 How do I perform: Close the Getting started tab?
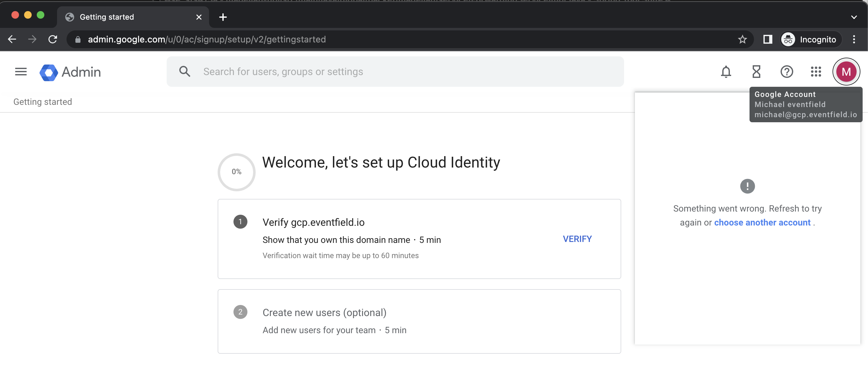199,17
